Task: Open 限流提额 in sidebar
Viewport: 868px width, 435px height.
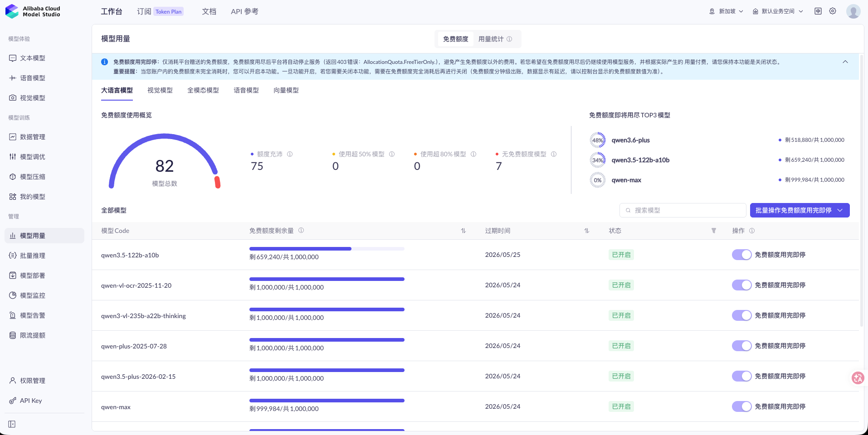Action: pyautogui.click(x=44, y=335)
